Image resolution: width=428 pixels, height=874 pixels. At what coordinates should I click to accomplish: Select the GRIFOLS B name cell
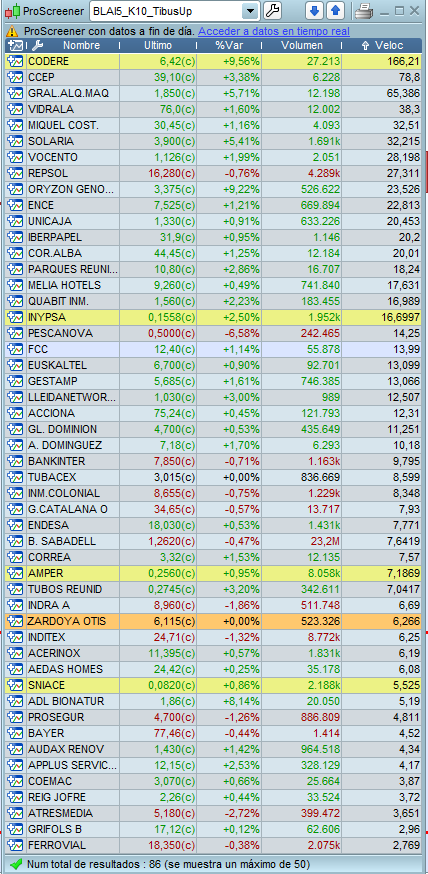point(73,829)
